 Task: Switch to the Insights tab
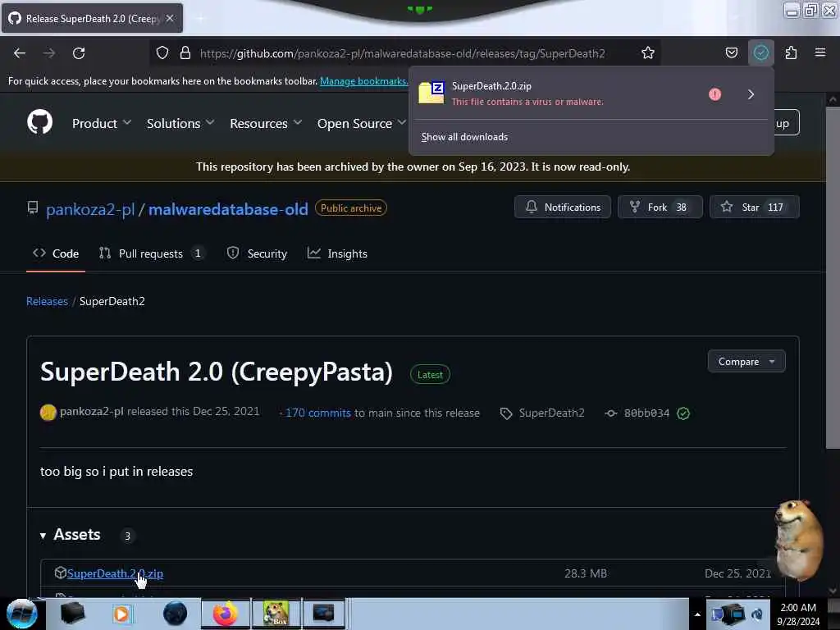coord(337,253)
